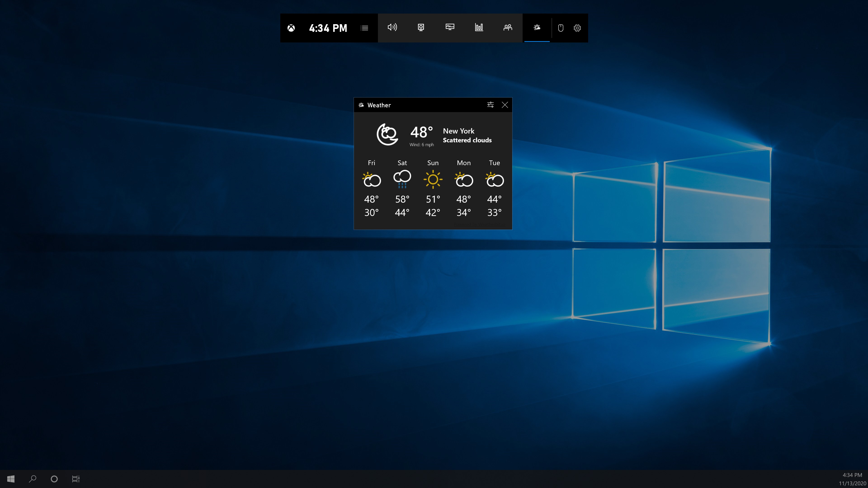This screenshot has width=868, height=488.
Task: Click the Xbox logo on the Game Bar
Action: [291, 28]
